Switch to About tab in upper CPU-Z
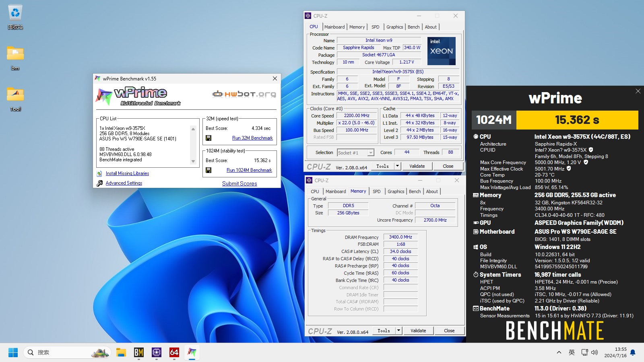 coord(431,27)
